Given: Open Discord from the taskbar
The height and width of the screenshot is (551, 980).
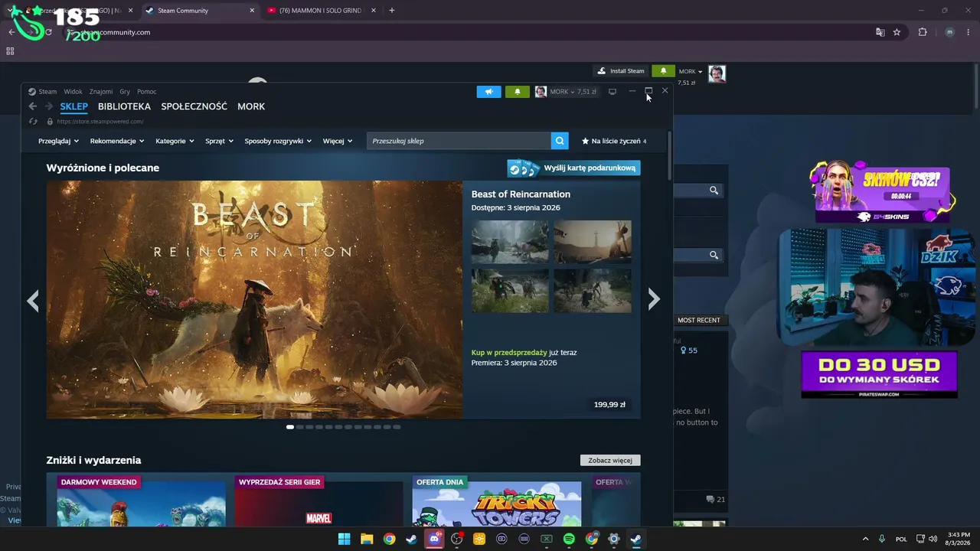Looking at the screenshot, I should (x=435, y=539).
